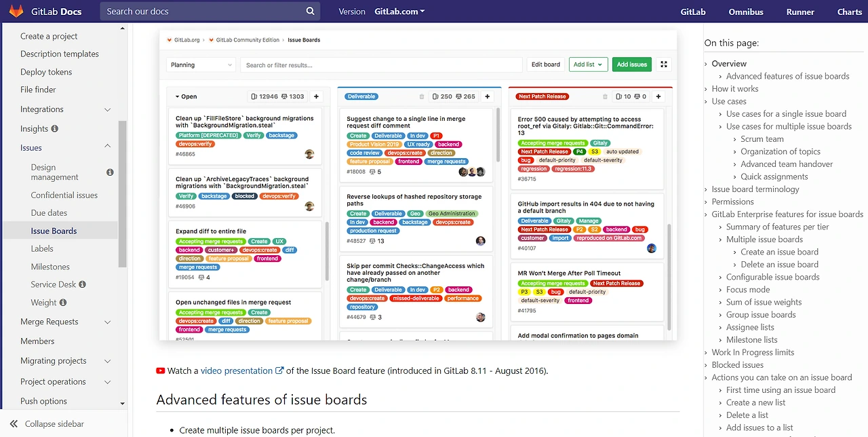Viewport: 868px width, 437px height.
Task: Click the GitLab fox logo
Action: click(16, 11)
